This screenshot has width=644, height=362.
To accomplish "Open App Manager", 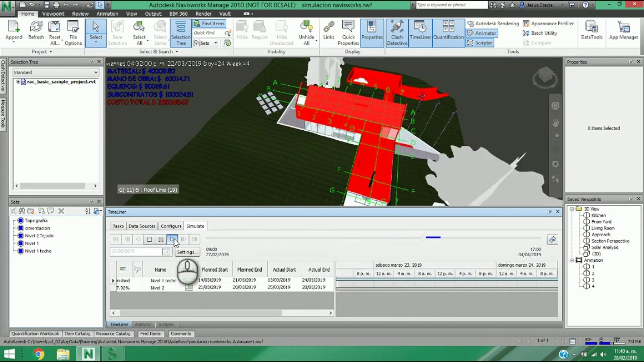I will click(623, 31).
